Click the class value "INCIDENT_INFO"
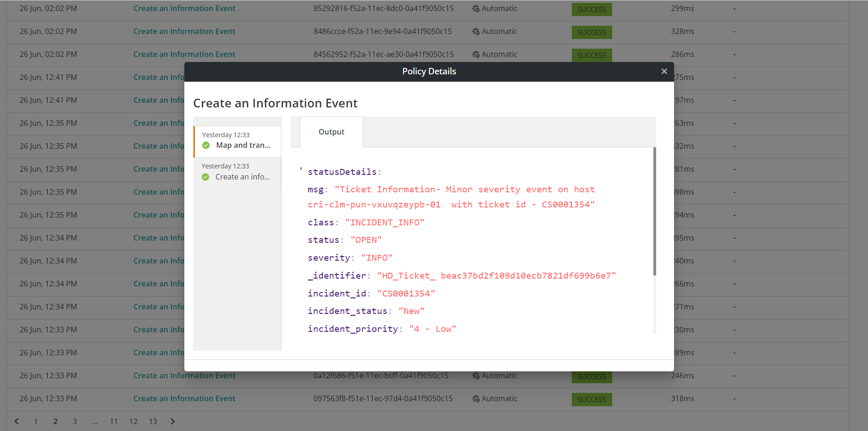The image size is (868, 431). pyautogui.click(x=385, y=223)
